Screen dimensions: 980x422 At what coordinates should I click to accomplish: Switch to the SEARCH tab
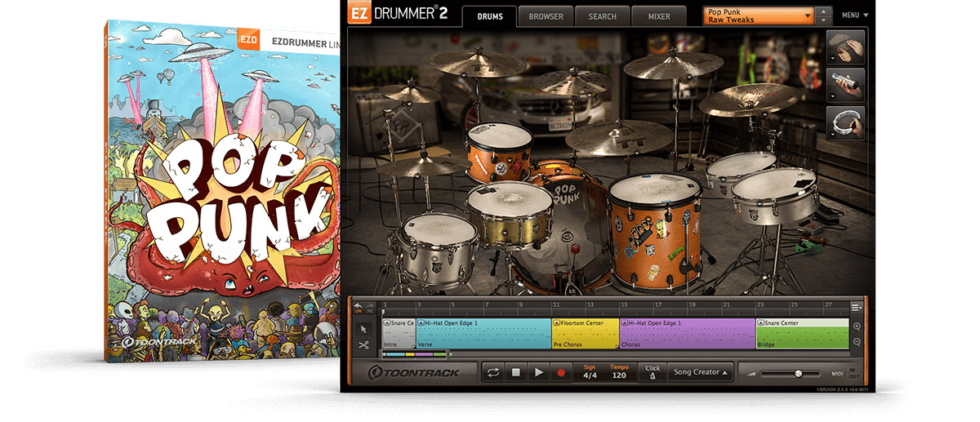point(603,16)
